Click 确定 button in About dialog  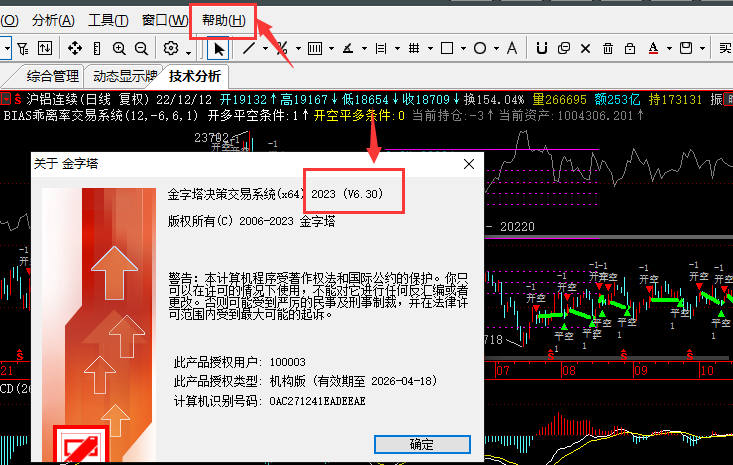pos(422,444)
